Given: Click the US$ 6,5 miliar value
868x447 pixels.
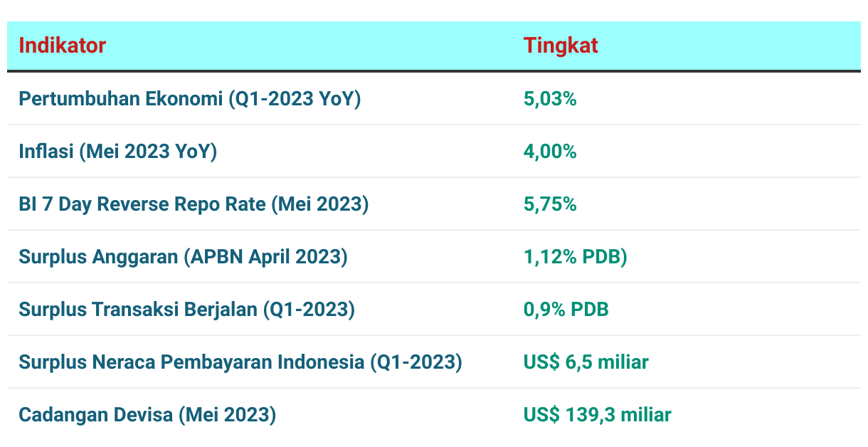Looking at the screenshot, I should [x=586, y=362].
